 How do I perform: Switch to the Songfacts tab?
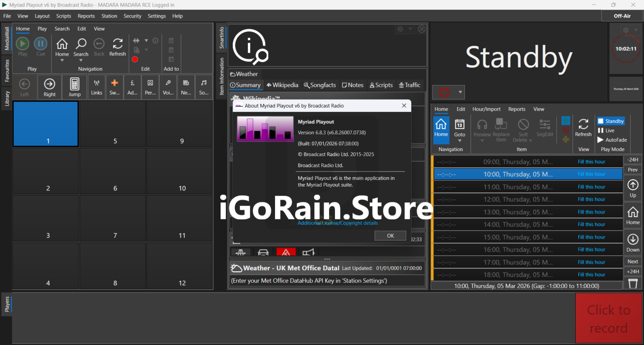320,85
